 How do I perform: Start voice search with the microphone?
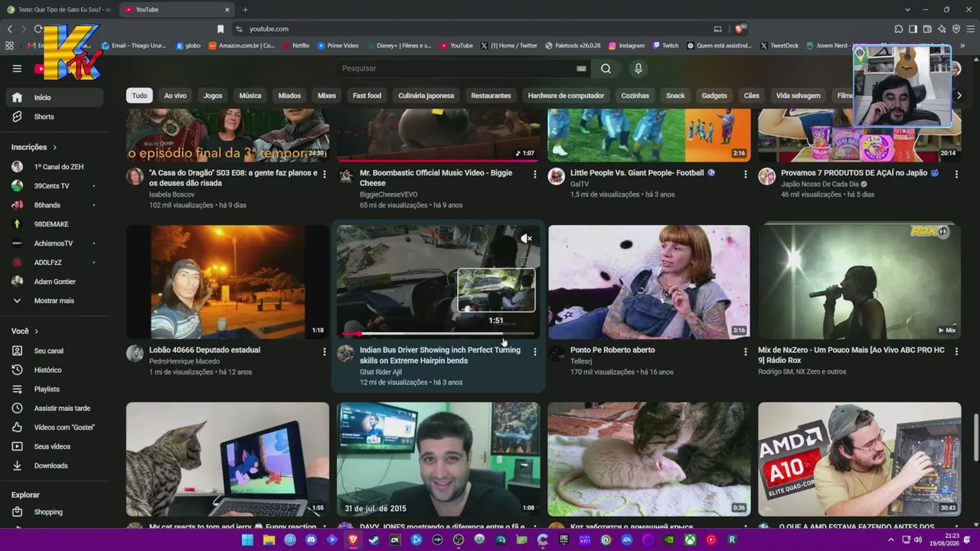click(639, 68)
